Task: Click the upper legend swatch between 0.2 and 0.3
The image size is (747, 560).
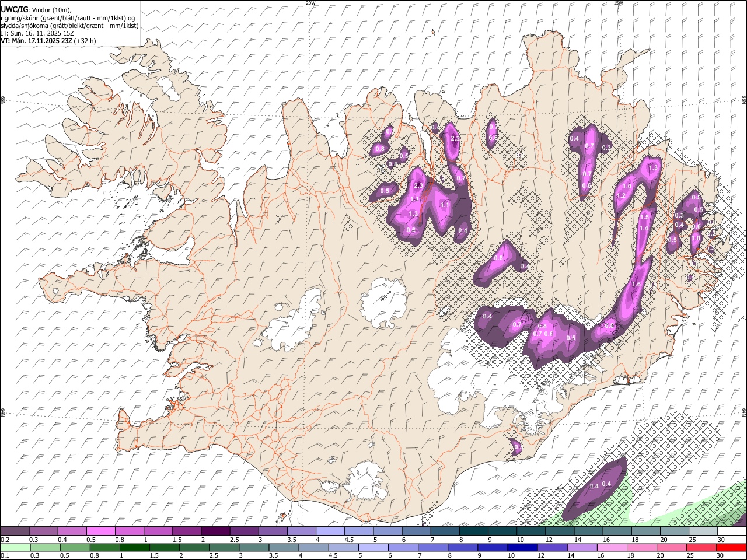Action: 15,531
